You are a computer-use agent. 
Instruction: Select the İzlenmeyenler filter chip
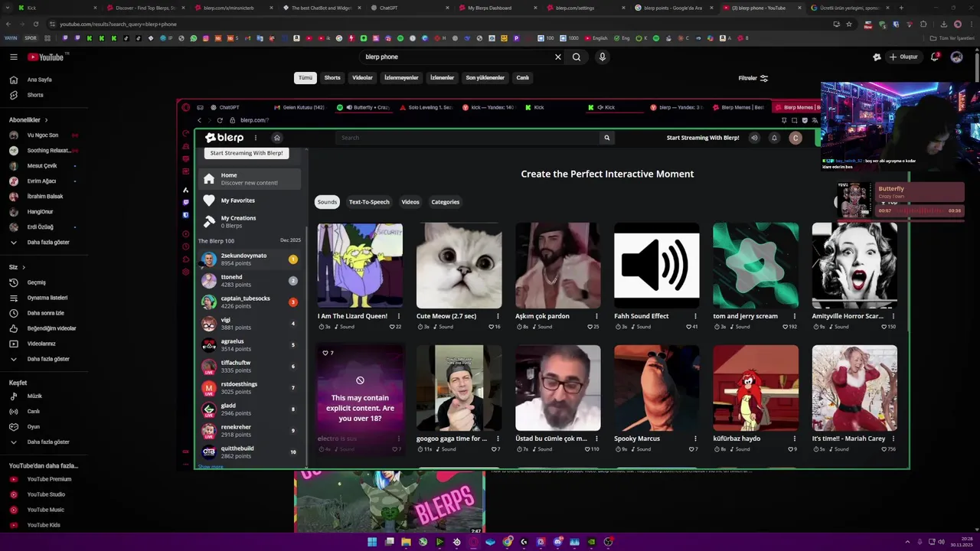tap(401, 78)
